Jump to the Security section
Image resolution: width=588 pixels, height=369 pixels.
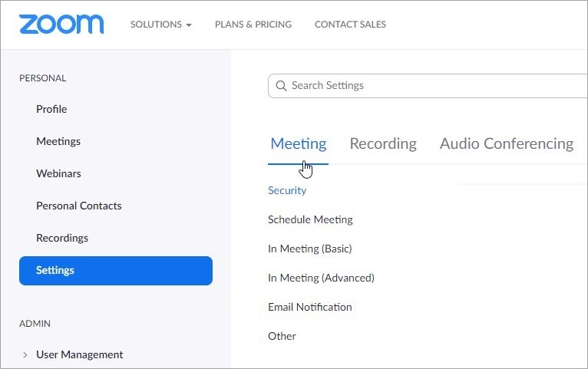tap(287, 190)
